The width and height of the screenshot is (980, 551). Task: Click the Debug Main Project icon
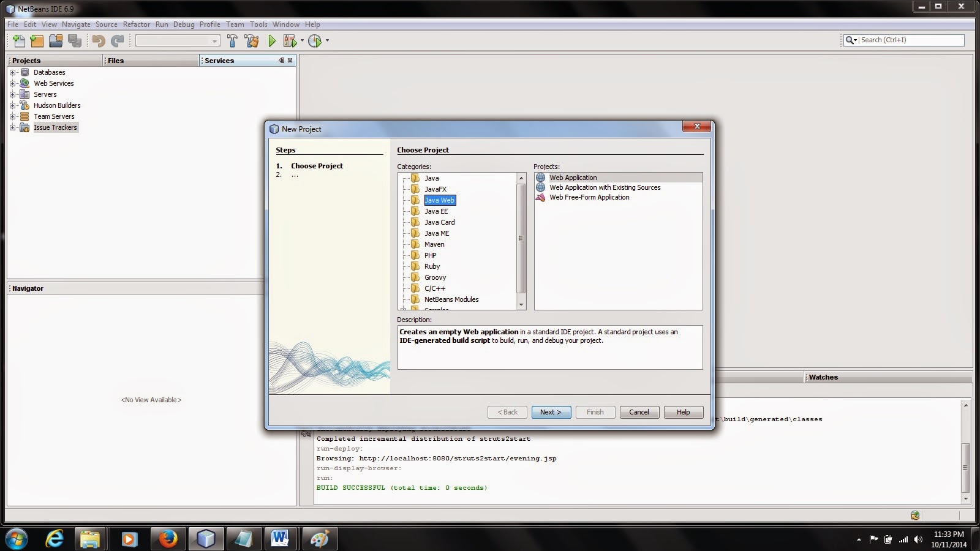click(290, 41)
